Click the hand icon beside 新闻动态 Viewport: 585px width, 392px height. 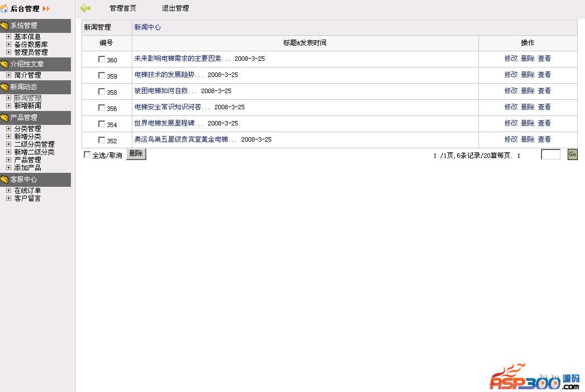point(4,87)
